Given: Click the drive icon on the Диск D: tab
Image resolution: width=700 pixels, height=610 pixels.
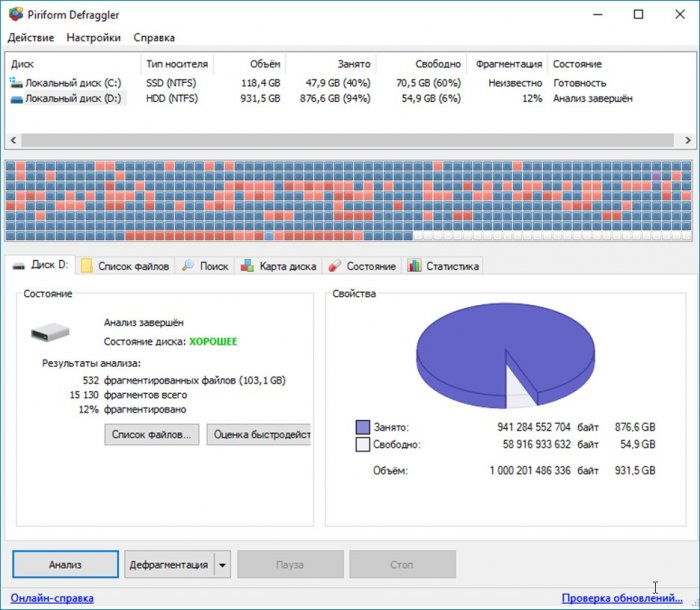Looking at the screenshot, I should coord(19,266).
